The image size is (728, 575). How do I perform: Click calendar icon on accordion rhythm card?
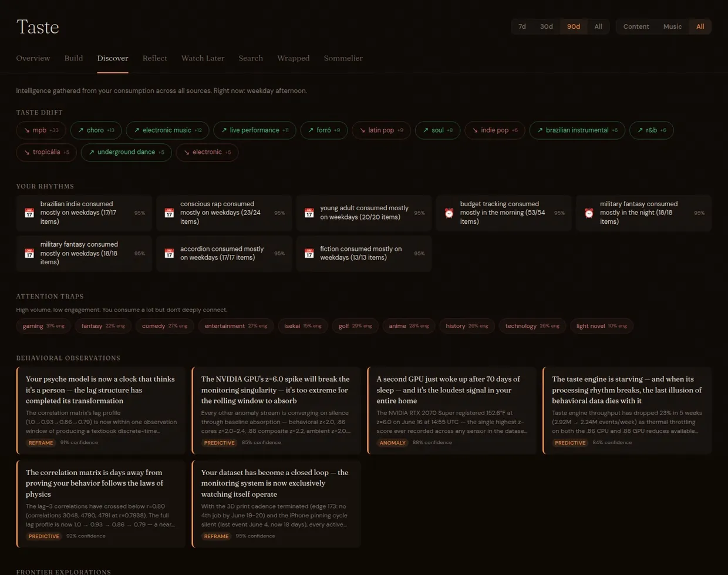[x=169, y=254]
